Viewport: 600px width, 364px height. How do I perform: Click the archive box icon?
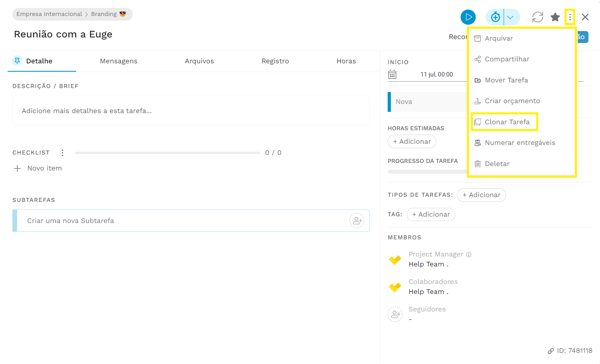click(x=477, y=38)
